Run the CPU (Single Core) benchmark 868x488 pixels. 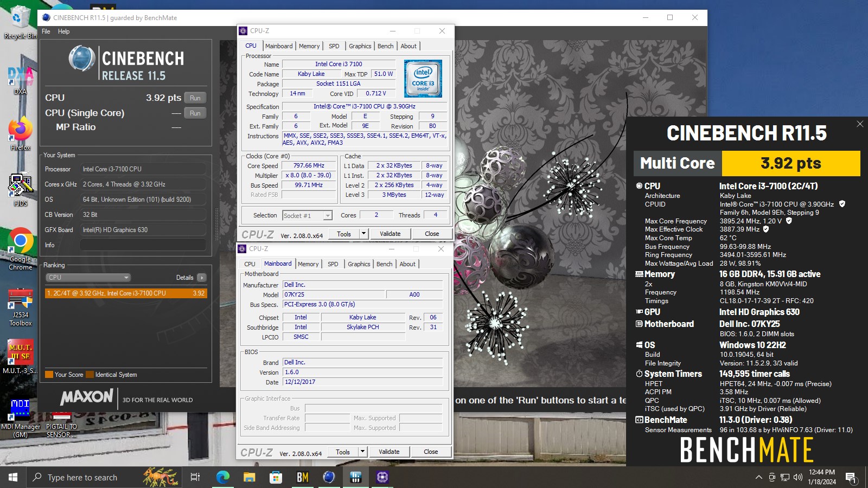pyautogui.click(x=195, y=113)
